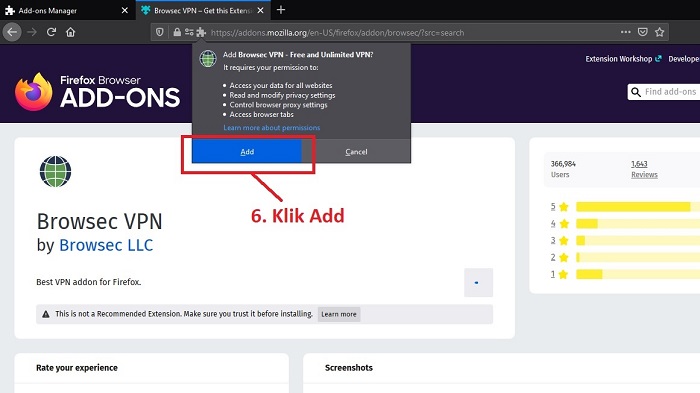
Task: Click the warning triangle icon
Action: pyautogui.click(x=46, y=314)
